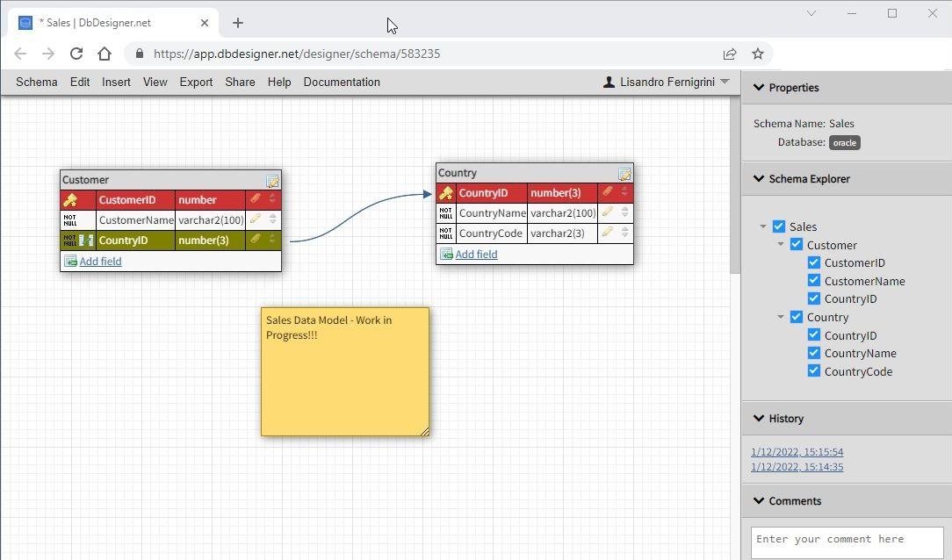Screen dimensions: 952x560
Task: Open Lisandro Fernigrini user dropdown
Action: tap(725, 82)
